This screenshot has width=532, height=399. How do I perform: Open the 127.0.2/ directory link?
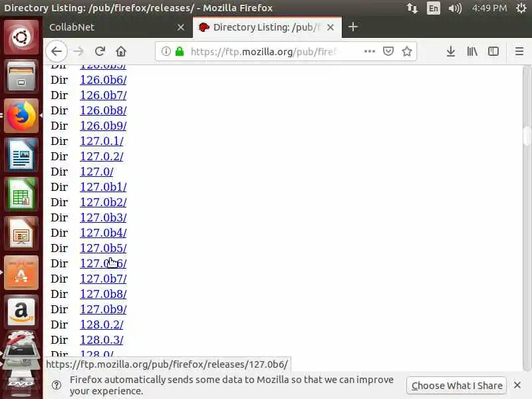point(102,156)
